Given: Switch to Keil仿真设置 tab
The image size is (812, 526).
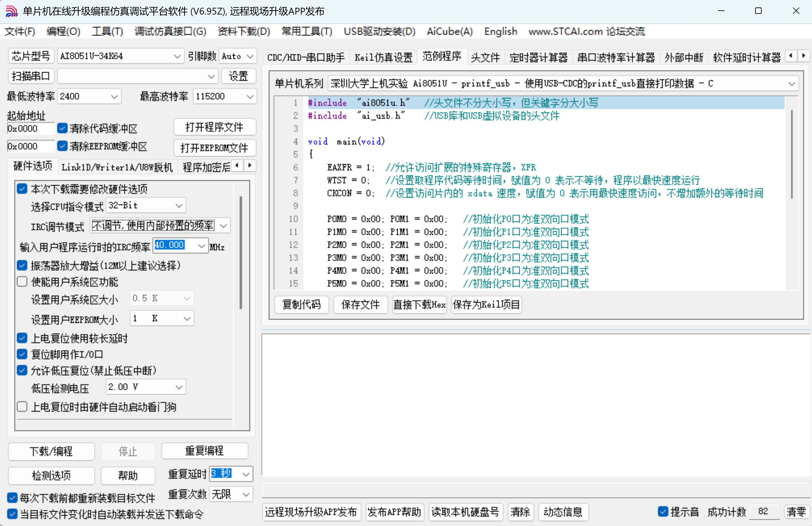Looking at the screenshot, I should 384,57.
